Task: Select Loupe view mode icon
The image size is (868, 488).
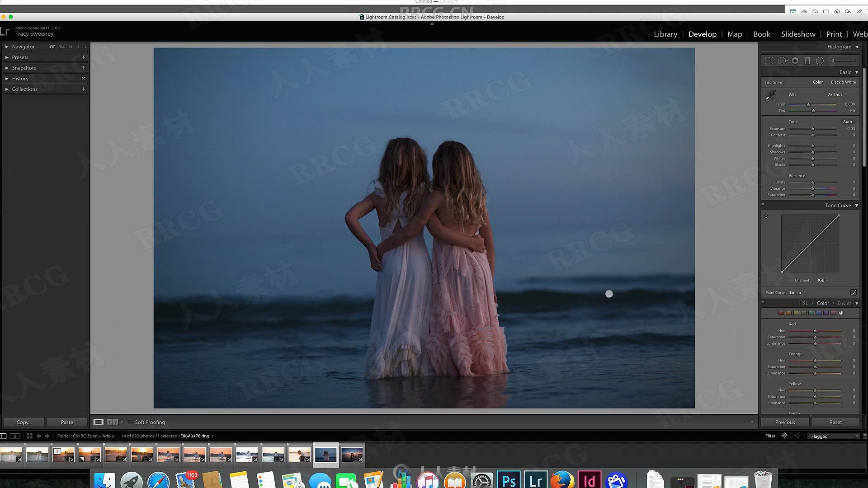Action: click(98, 422)
